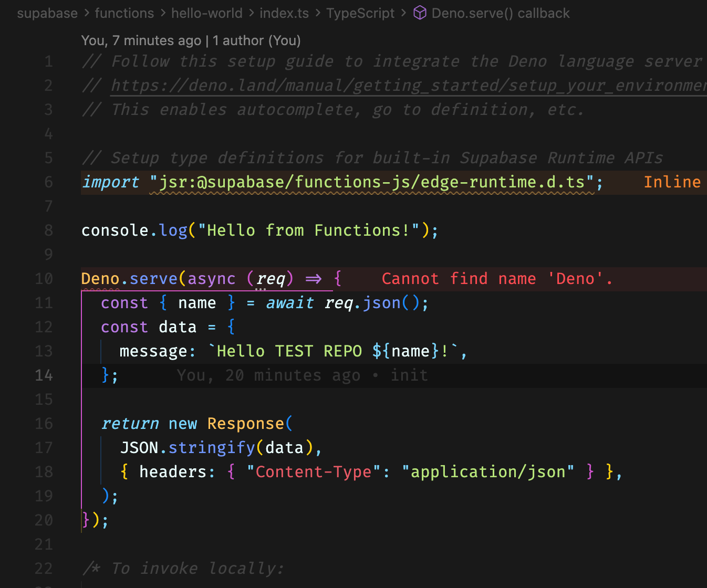The image size is (707, 588).
Task: Click the "import" keyword on line 6
Action: [111, 182]
